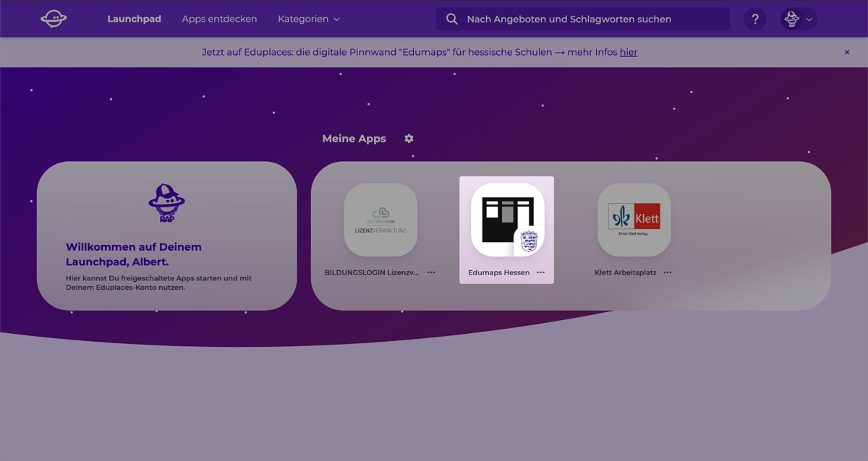Launch the BILDUNGSLOGIN Lizenzverwaltung app icon

[380, 220]
